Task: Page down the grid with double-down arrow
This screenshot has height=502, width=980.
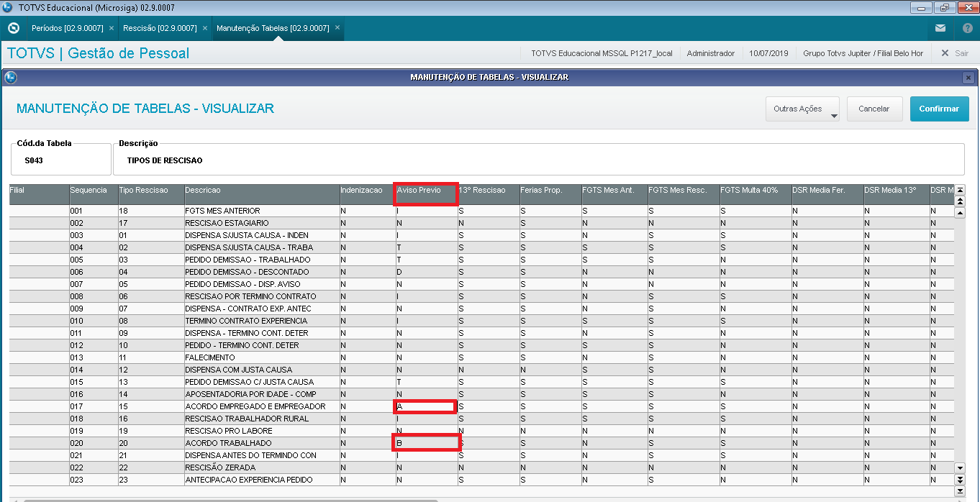Action: [x=959, y=479]
